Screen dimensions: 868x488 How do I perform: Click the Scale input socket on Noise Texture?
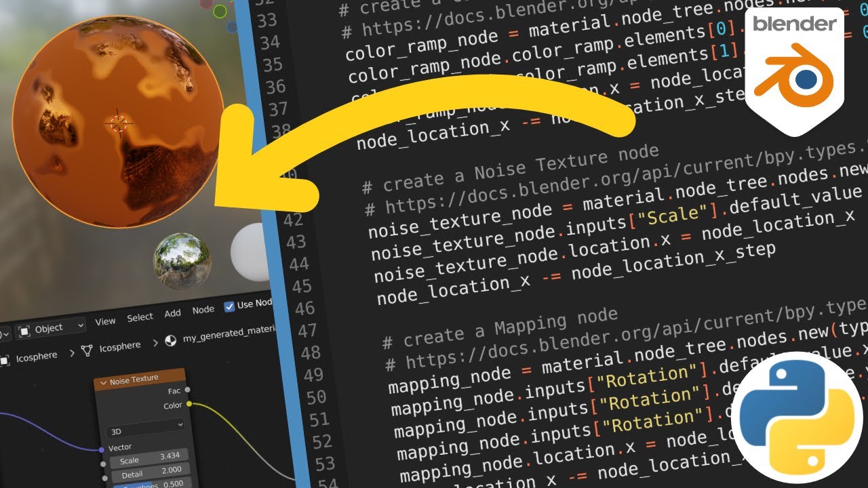tap(103, 464)
